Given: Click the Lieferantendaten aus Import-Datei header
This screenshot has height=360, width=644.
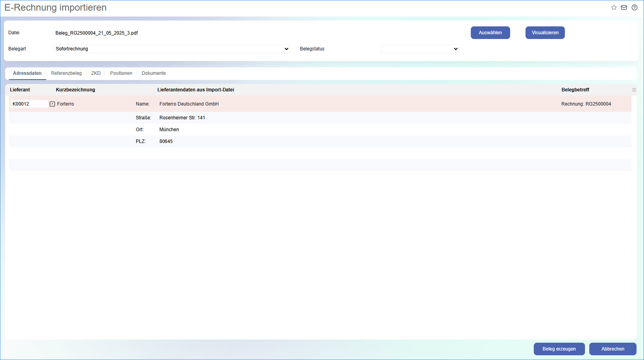Looking at the screenshot, I should [x=196, y=90].
